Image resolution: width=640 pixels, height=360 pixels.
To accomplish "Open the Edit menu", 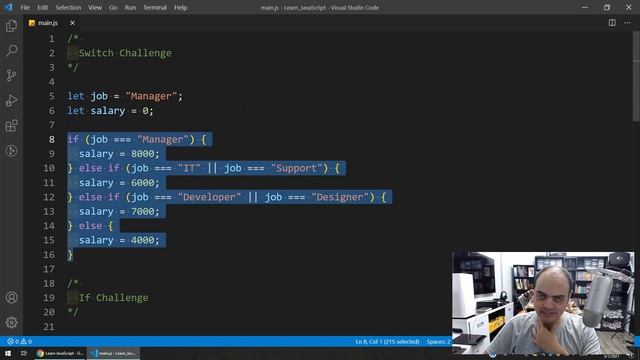I will coord(42,7).
